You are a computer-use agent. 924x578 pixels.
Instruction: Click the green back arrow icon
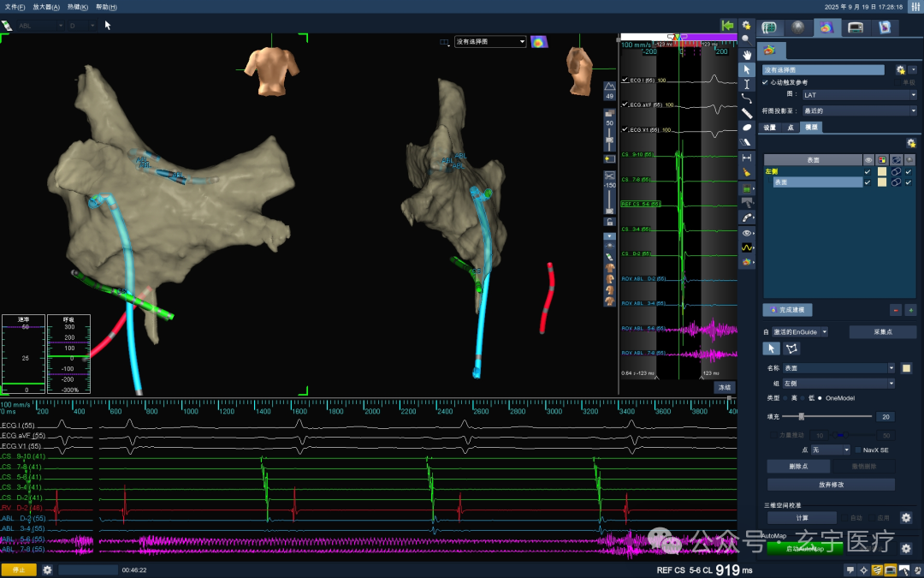pyautogui.click(x=728, y=26)
